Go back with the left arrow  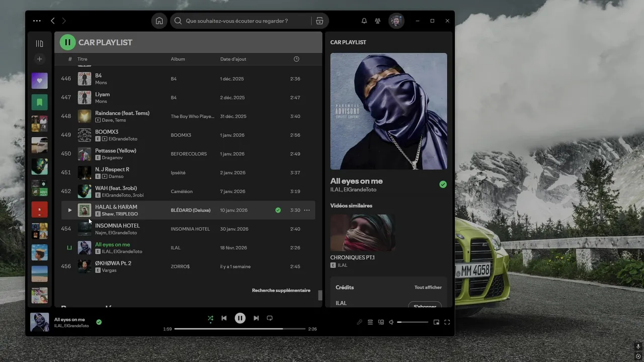[53, 21]
